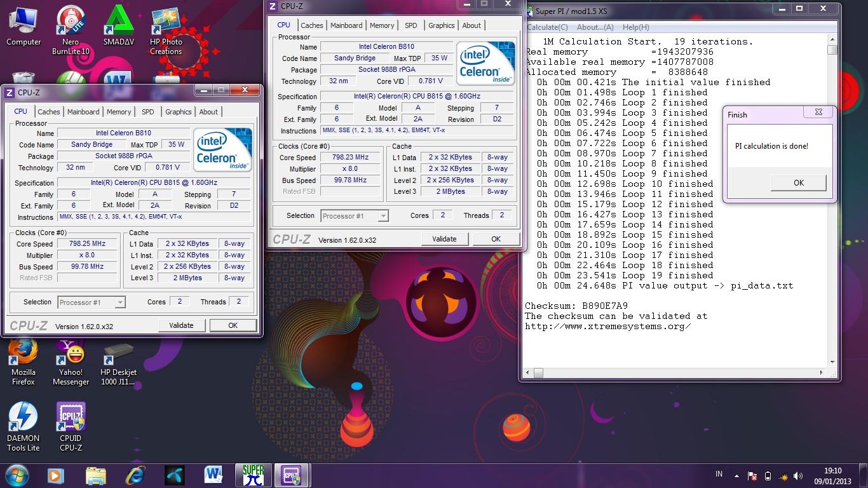
Task: Open SPD tab in left CPU-Z
Action: 148,112
